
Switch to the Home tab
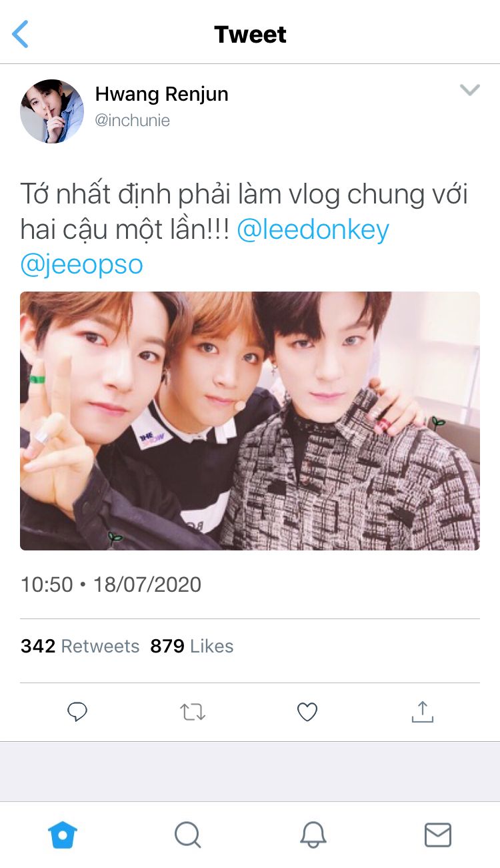(63, 835)
